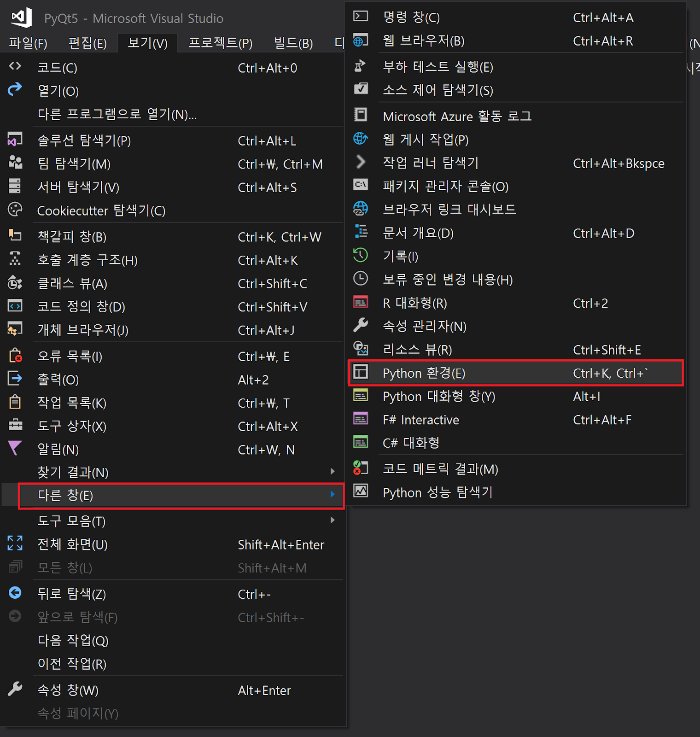Open the 프로젝트(P) menu
Screen dimensions: 700x737
(x=221, y=43)
